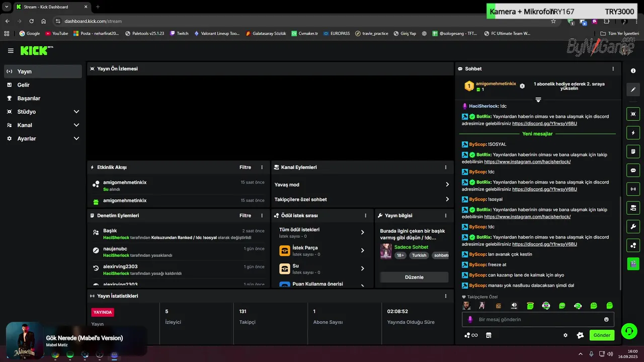Click the channel points widget in the right sidebar
644x362 pixels.
coord(633,245)
